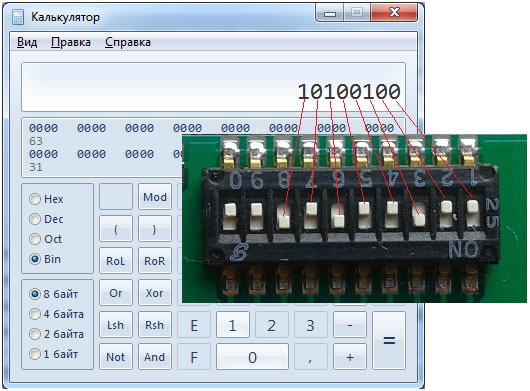Click the digit 0 key

[x=252, y=357]
